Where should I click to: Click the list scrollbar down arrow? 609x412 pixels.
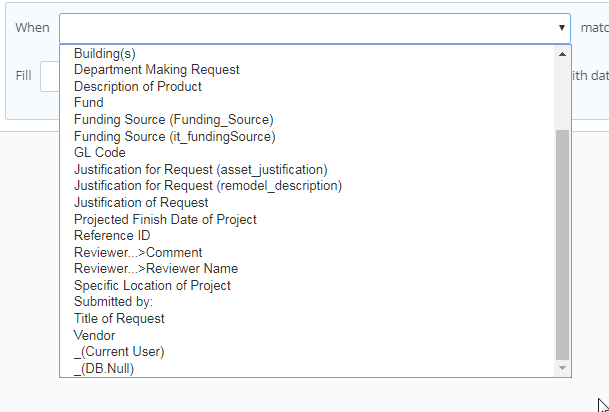(562, 368)
